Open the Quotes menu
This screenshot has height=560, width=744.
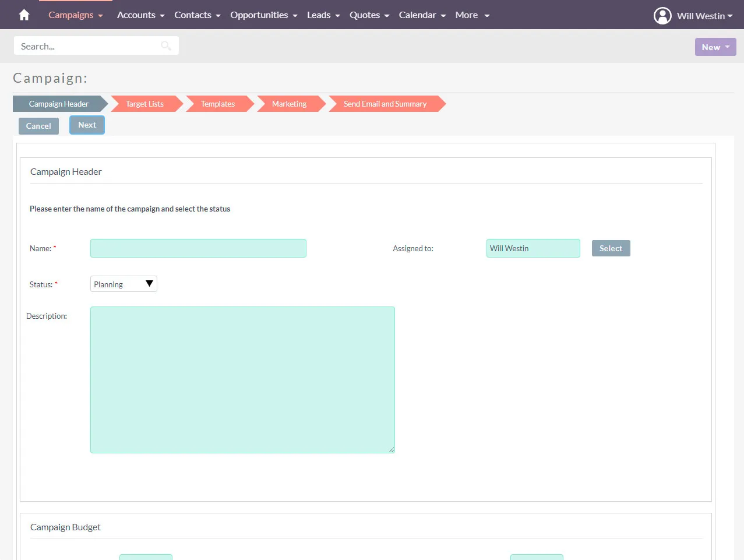369,15
